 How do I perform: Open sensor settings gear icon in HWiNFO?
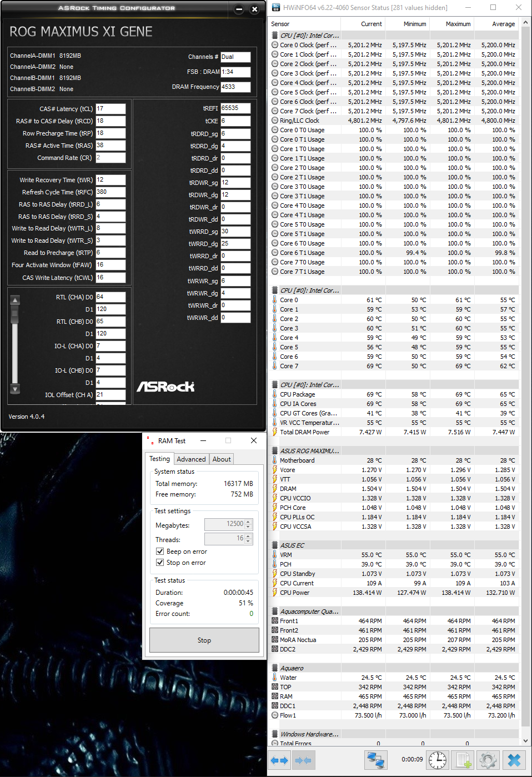pos(488,760)
